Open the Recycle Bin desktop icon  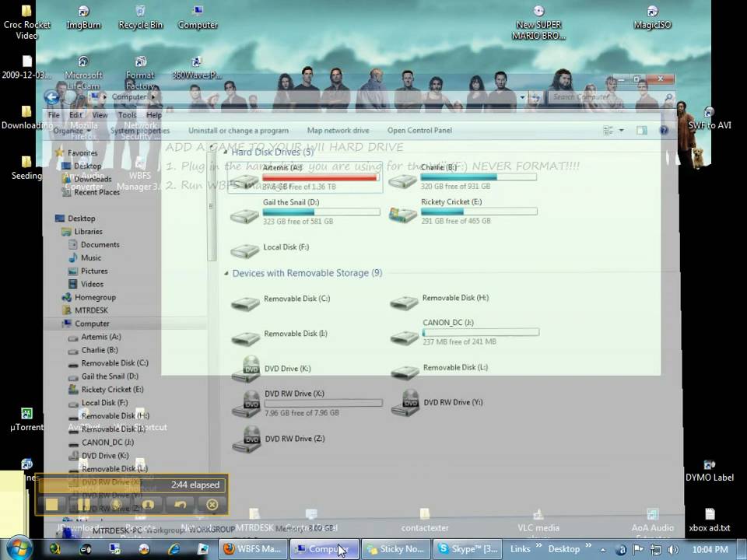click(140, 18)
